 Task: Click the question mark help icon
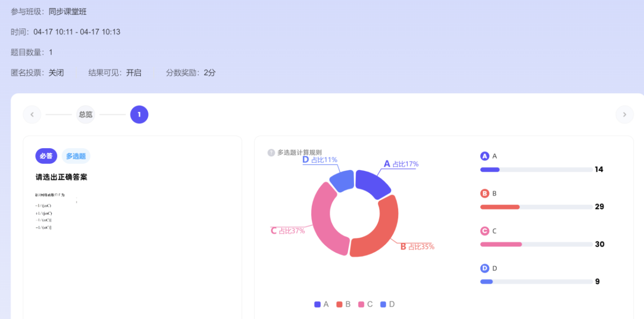(x=271, y=153)
